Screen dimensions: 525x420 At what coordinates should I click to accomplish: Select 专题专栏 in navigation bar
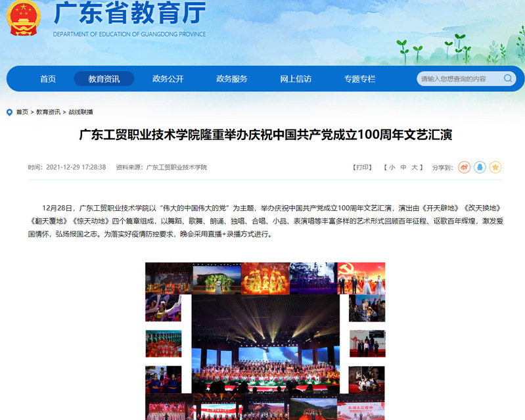click(x=360, y=79)
